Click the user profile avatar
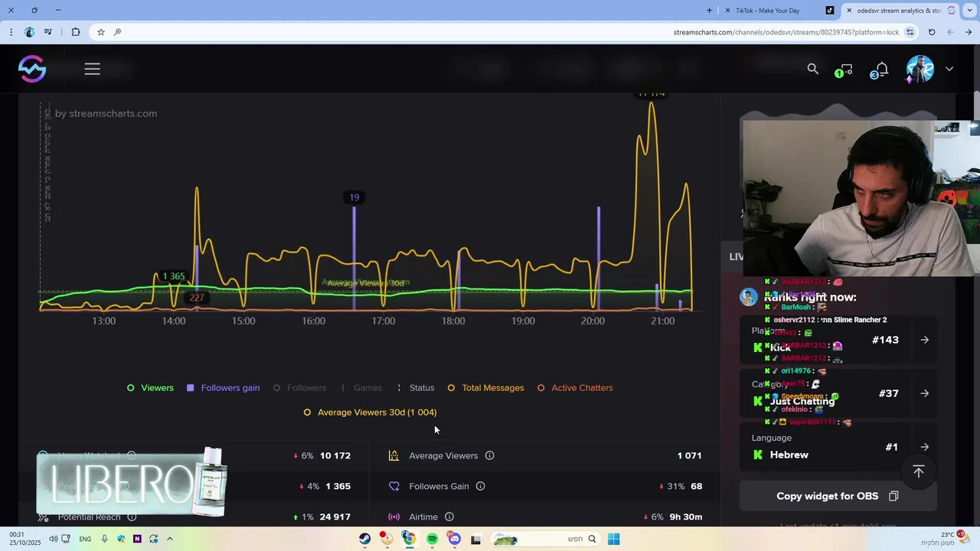This screenshot has width=980, height=551. (920, 69)
